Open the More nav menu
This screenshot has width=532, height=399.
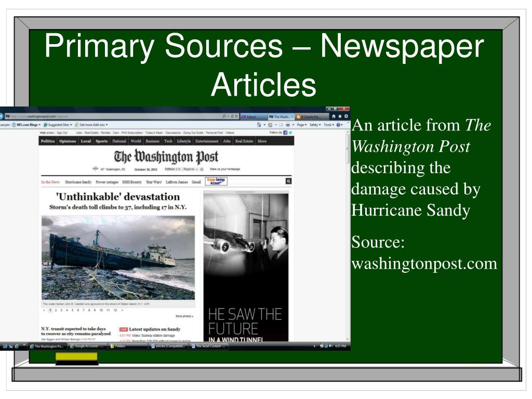(x=262, y=141)
